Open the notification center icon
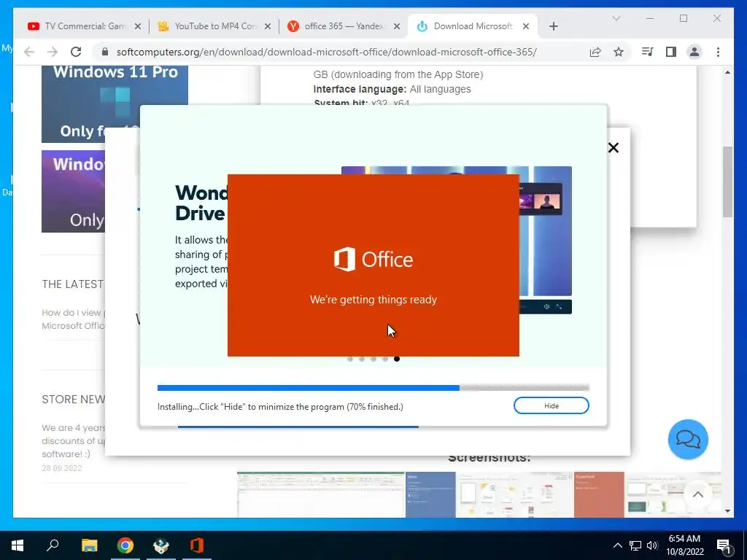The height and width of the screenshot is (560, 747). pos(724,546)
